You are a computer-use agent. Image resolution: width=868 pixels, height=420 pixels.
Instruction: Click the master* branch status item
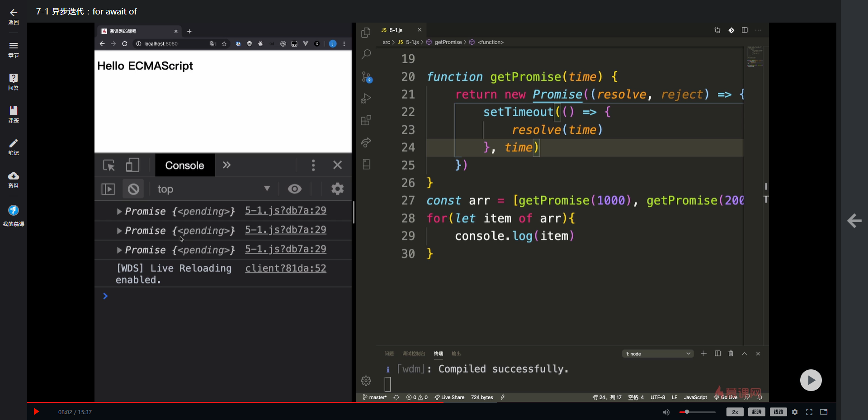click(x=375, y=397)
